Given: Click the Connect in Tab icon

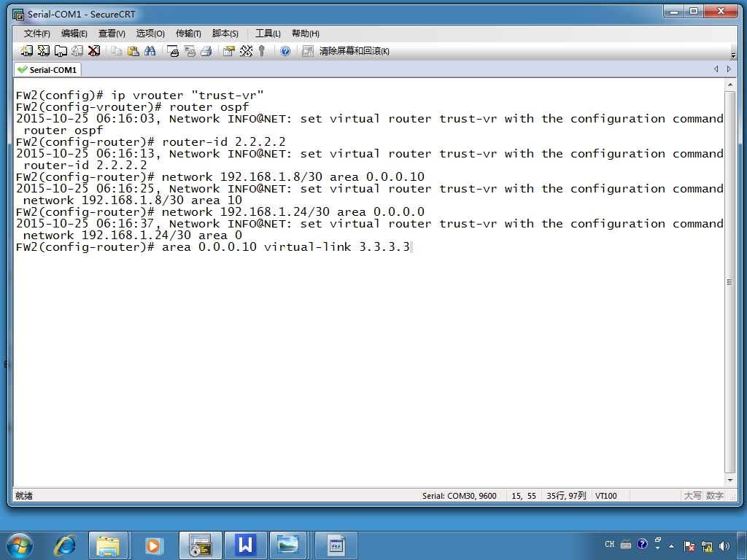Looking at the screenshot, I should pos(61,50).
